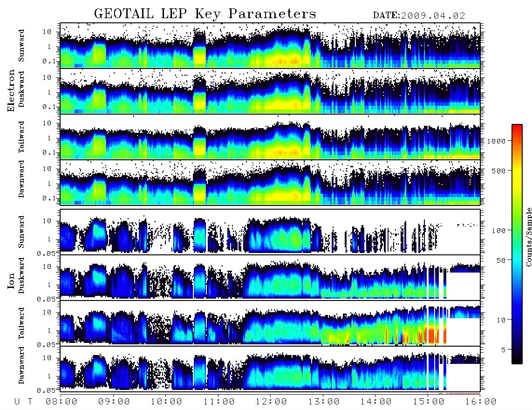This screenshot has height=410, width=532.
Task: Click the '0.05' tick of Ion Sunward
Action: (x=46, y=253)
